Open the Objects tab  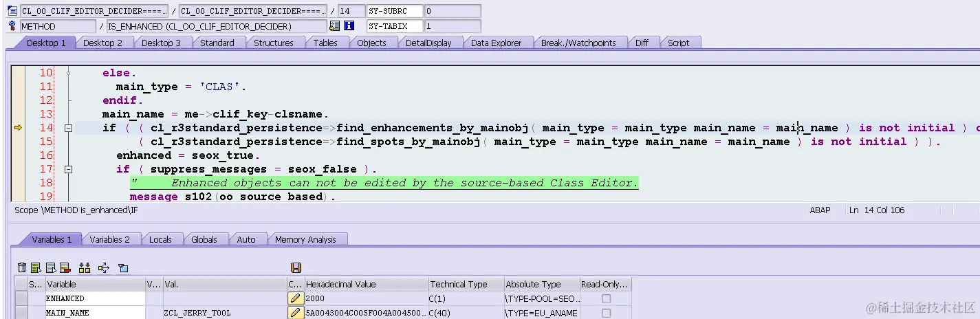pos(371,43)
